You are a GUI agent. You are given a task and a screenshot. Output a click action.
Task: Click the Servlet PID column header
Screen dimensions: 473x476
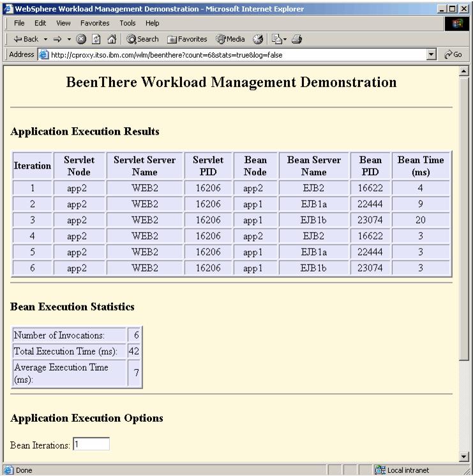click(208, 165)
